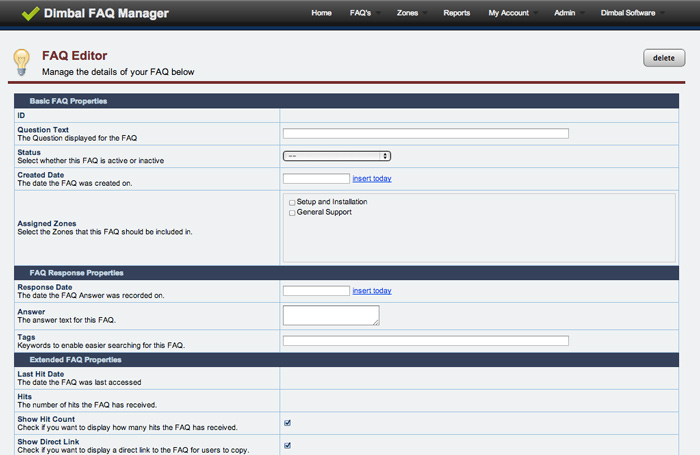The height and width of the screenshot is (455, 700).
Task: Click the Hits label
Action: point(25,397)
